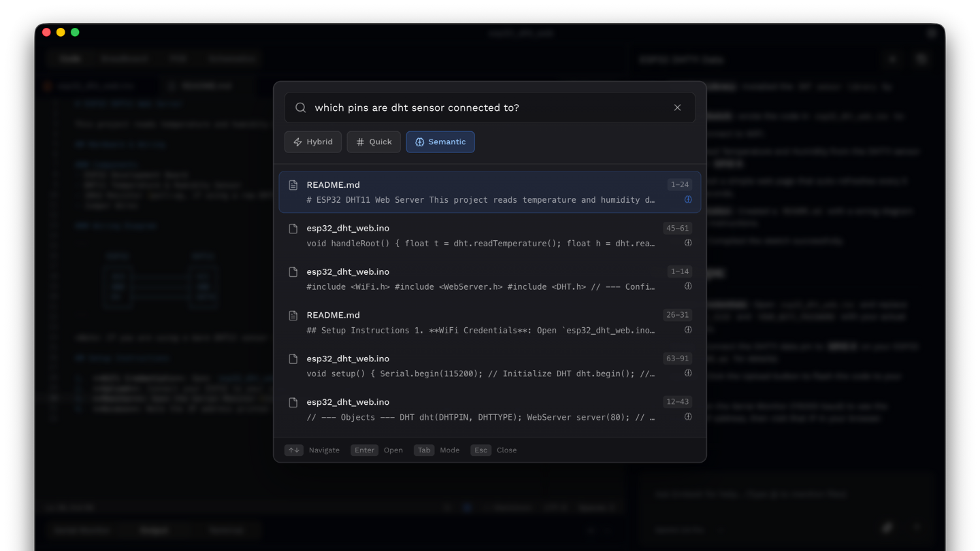Open the highlighted README.md search result
The height and width of the screenshot is (551, 980).
pyautogui.click(x=476, y=192)
